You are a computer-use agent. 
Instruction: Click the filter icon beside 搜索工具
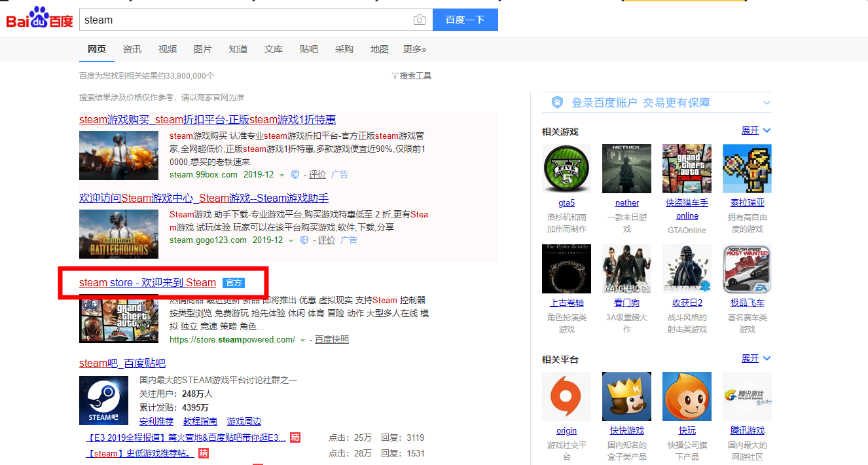coord(395,76)
